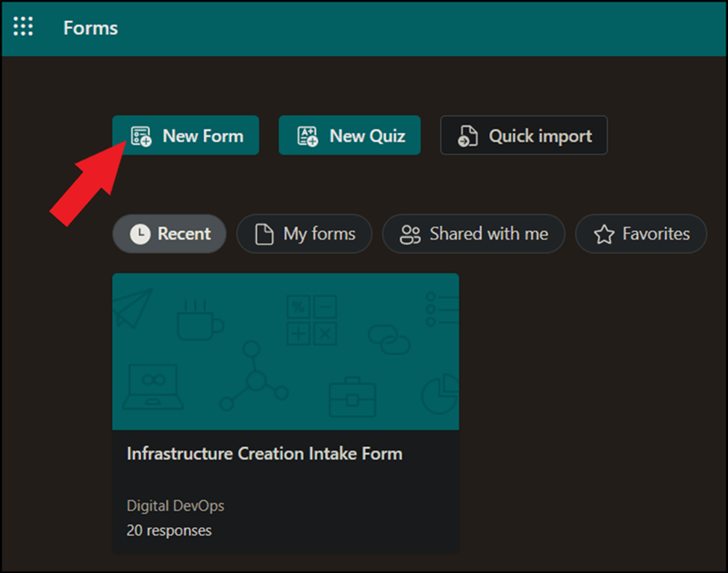This screenshot has height=573, width=728.
Task: Select the Favorites filter label
Action: [656, 234]
